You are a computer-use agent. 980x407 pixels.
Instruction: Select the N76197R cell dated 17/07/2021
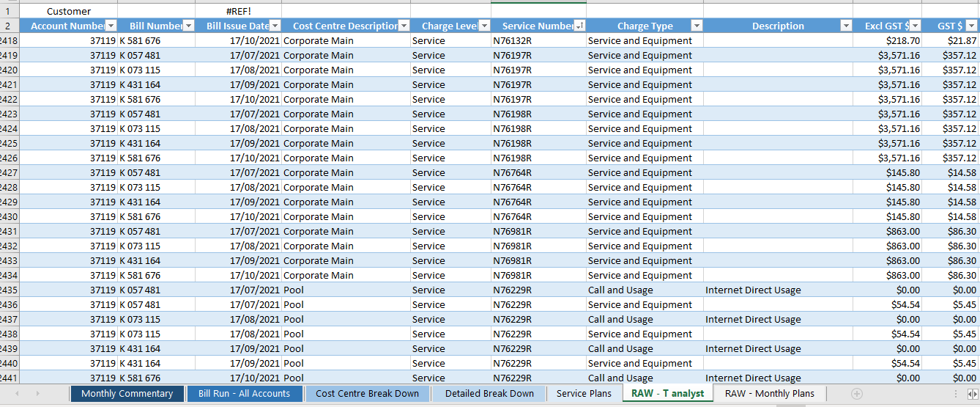(x=538, y=56)
